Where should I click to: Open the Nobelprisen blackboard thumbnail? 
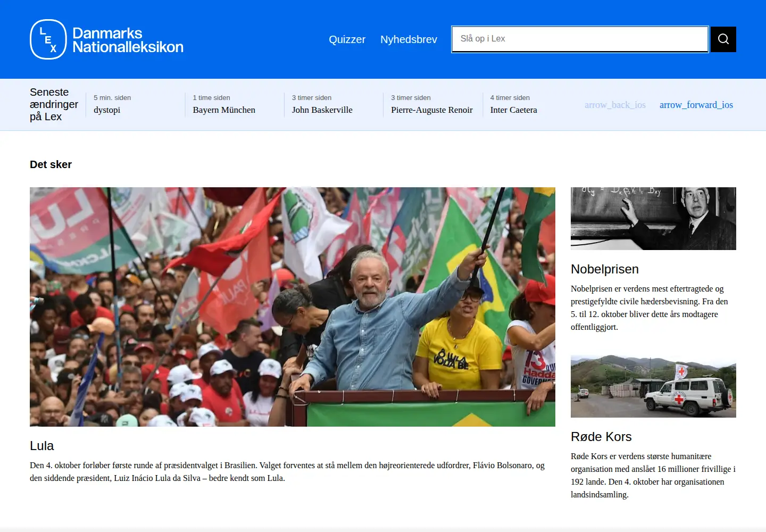click(x=653, y=219)
